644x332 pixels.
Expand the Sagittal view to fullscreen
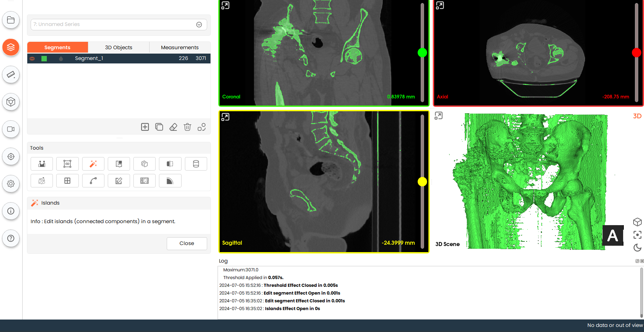[225, 117]
